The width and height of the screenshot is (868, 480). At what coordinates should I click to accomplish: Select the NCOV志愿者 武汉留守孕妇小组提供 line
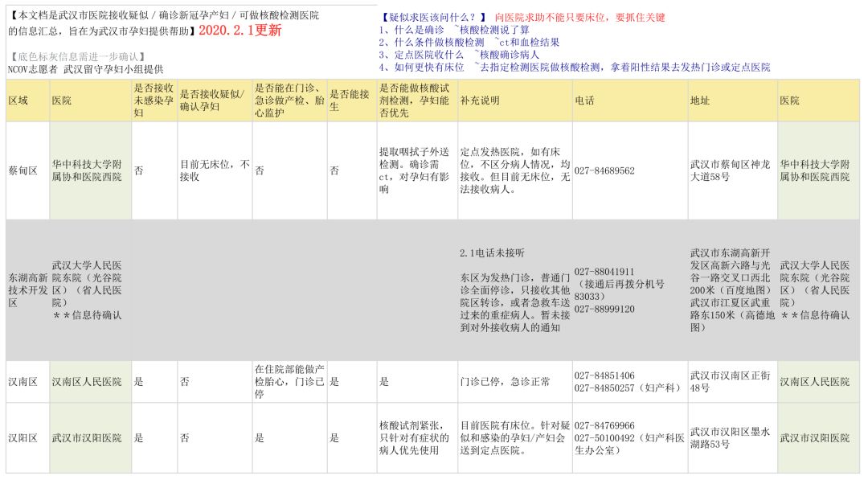[x=86, y=69]
